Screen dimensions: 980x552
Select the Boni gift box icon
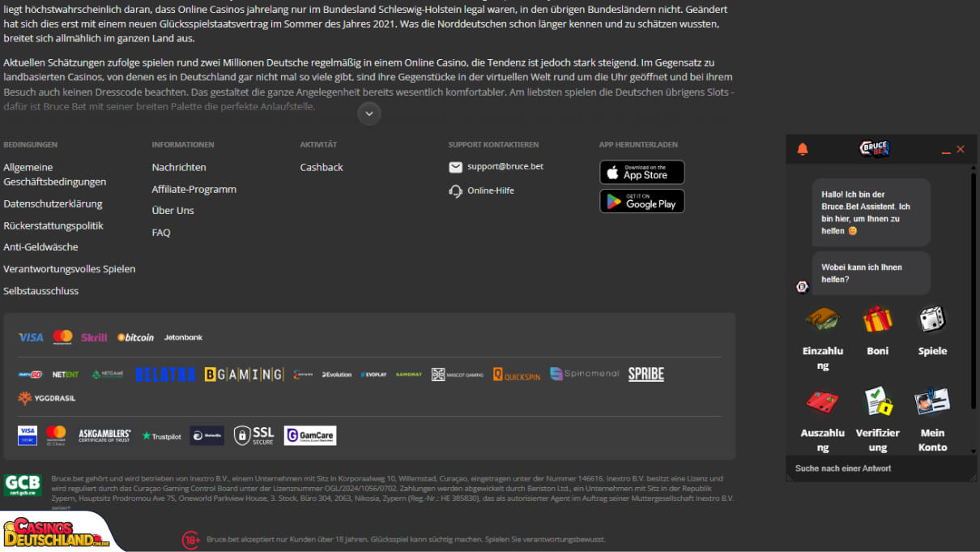click(x=877, y=319)
